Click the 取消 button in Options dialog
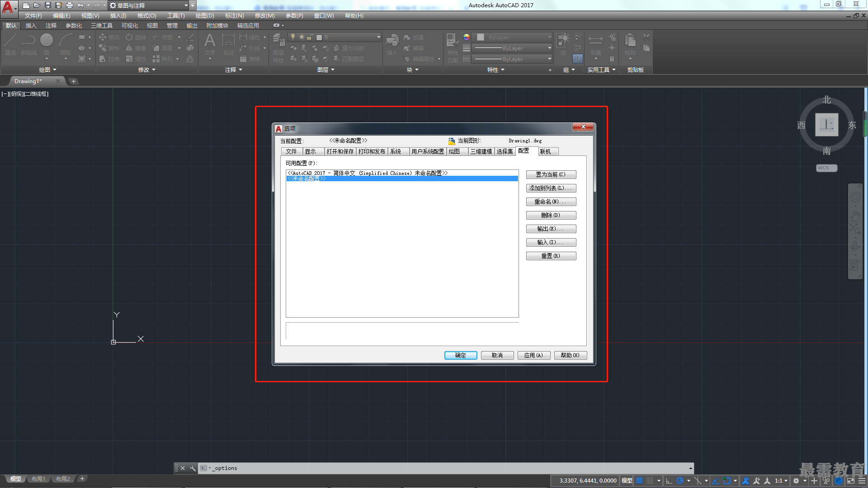 497,356
